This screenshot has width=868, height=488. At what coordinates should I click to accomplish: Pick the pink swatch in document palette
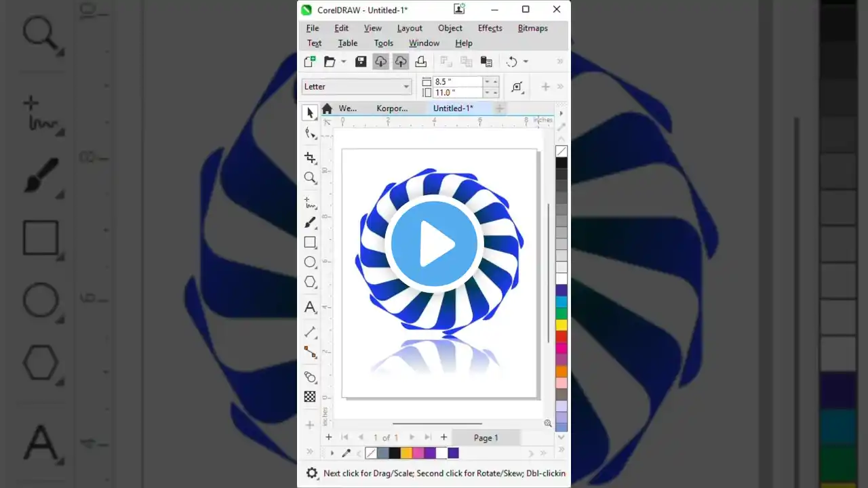[x=418, y=453]
